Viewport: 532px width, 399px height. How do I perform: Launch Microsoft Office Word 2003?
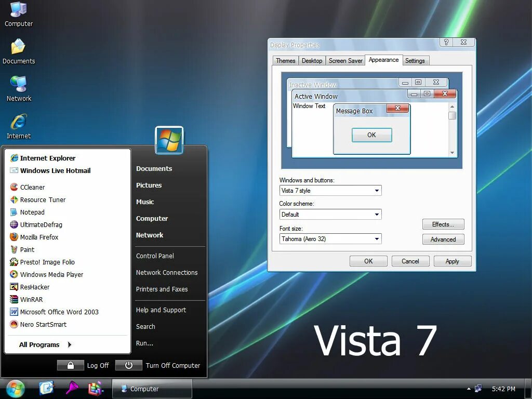[54, 312]
